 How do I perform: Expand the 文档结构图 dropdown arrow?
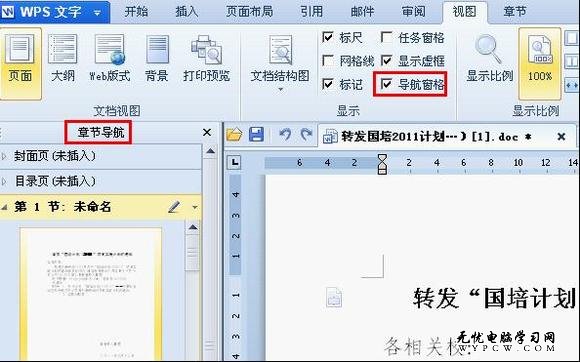pos(280,89)
